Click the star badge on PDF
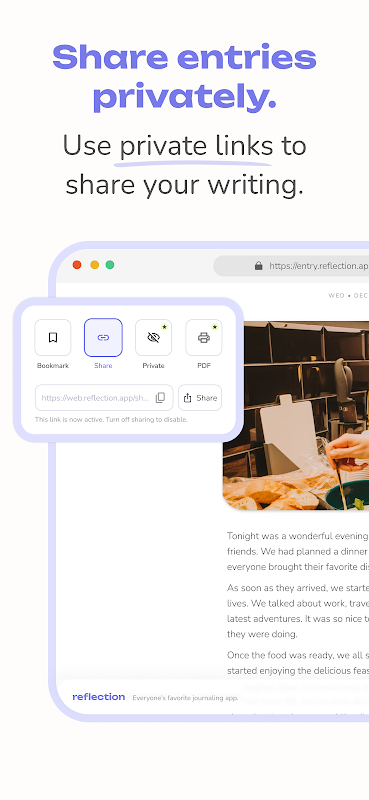 click(x=214, y=327)
